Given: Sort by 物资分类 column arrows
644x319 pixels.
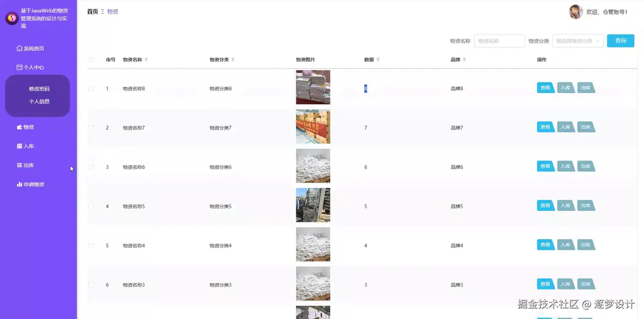Looking at the screenshot, I should pyautogui.click(x=233, y=60).
